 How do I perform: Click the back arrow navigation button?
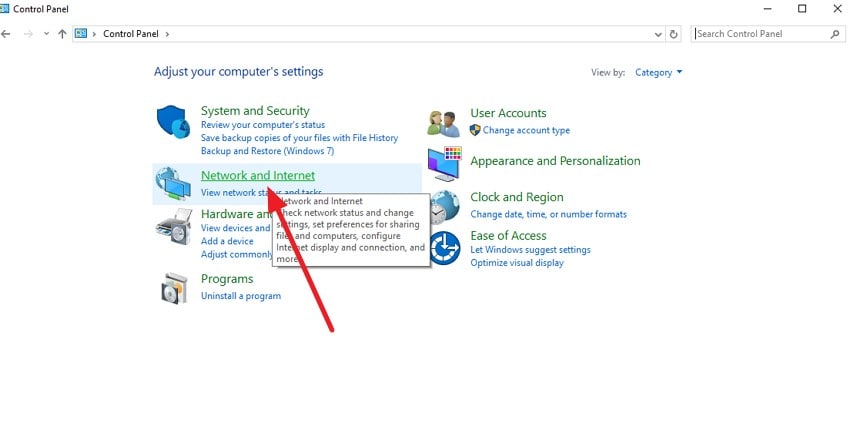pos(6,34)
